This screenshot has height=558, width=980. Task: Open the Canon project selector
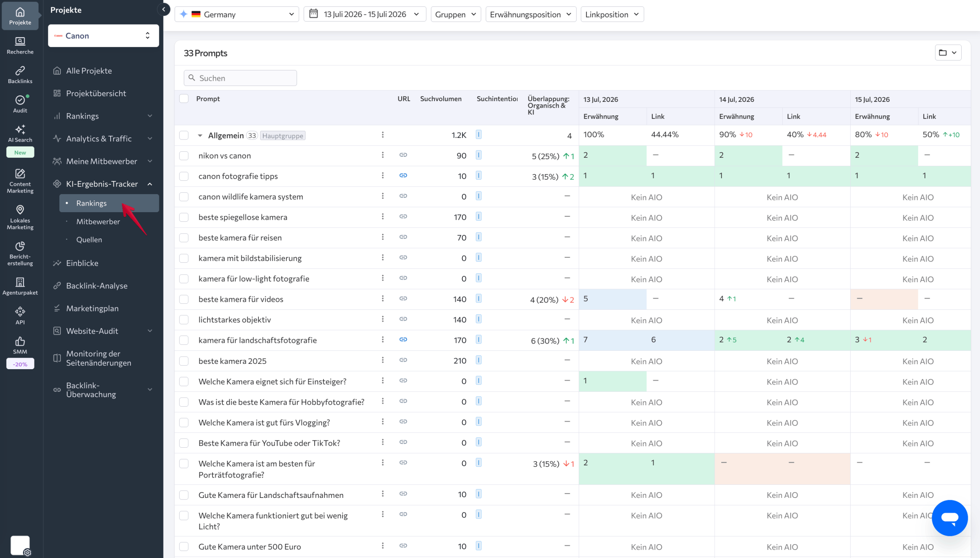103,36
